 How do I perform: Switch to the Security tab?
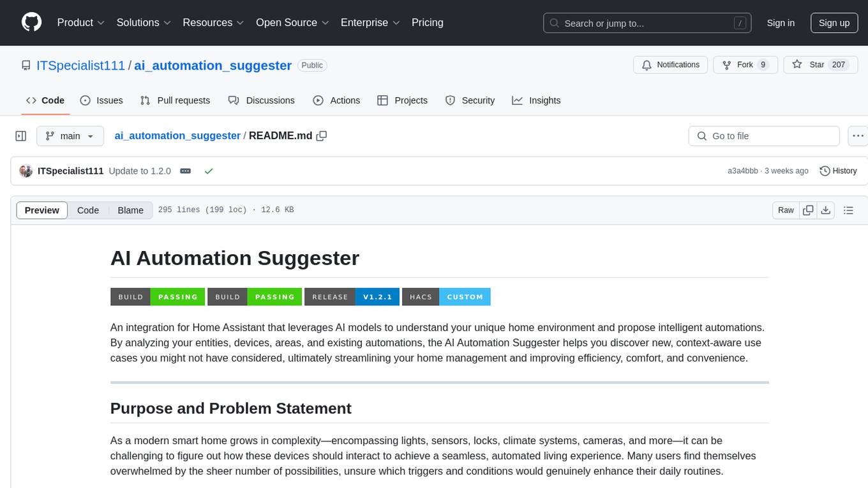[x=470, y=100]
